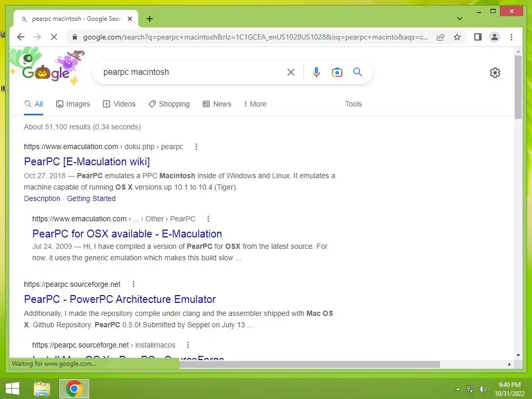Close the pearpc macintosh tab
The image size is (532, 399).
(129, 19)
